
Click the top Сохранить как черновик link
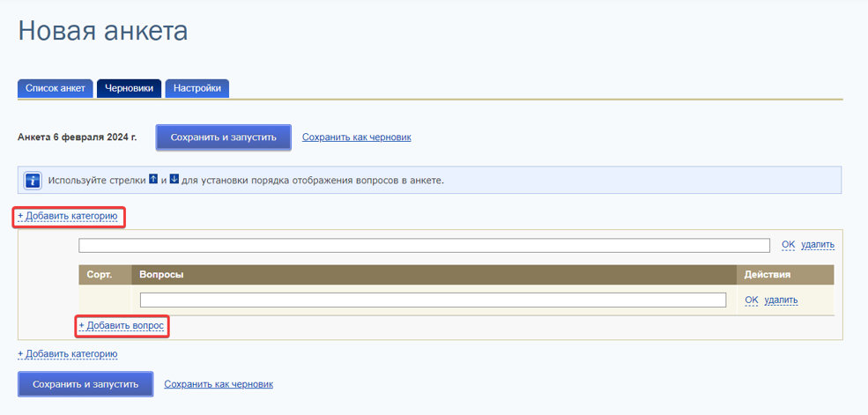[x=357, y=137]
